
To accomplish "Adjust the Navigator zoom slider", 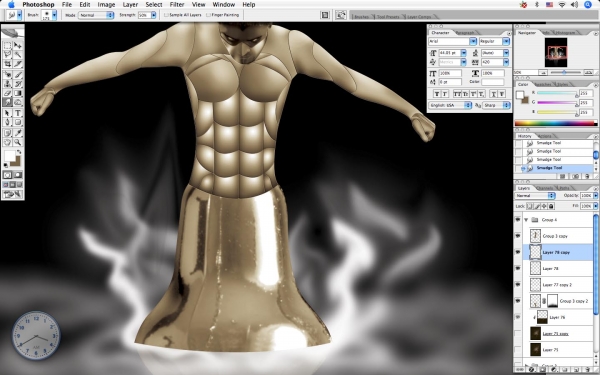I will [x=565, y=72].
